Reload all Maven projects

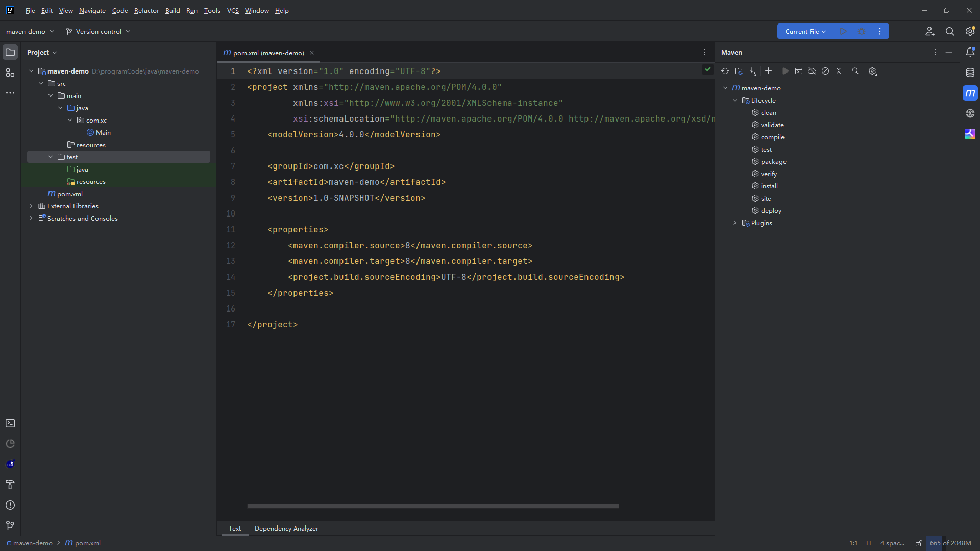[725, 71]
